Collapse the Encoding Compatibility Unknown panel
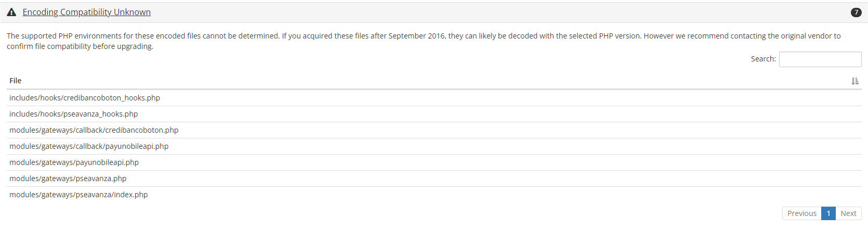The width and height of the screenshot is (868, 229). [86, 12]
